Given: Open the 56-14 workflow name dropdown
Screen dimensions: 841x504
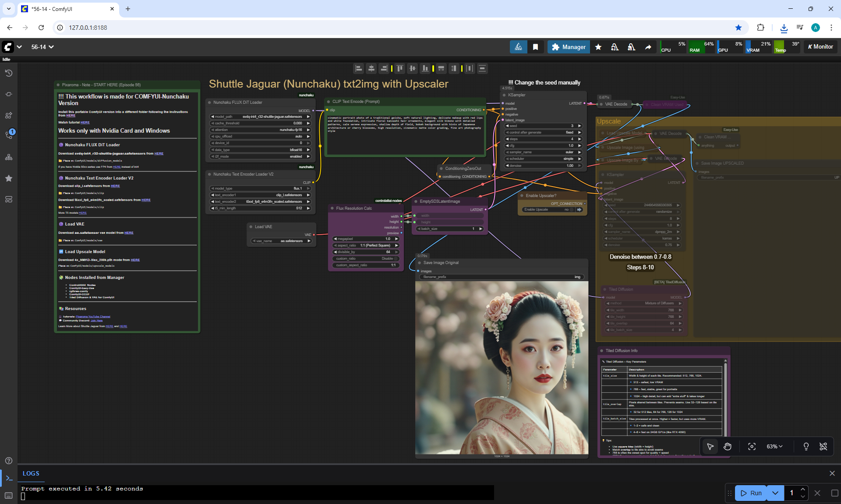Looking at the screenshot, I should pyautogui.click(x=42, y=47).
